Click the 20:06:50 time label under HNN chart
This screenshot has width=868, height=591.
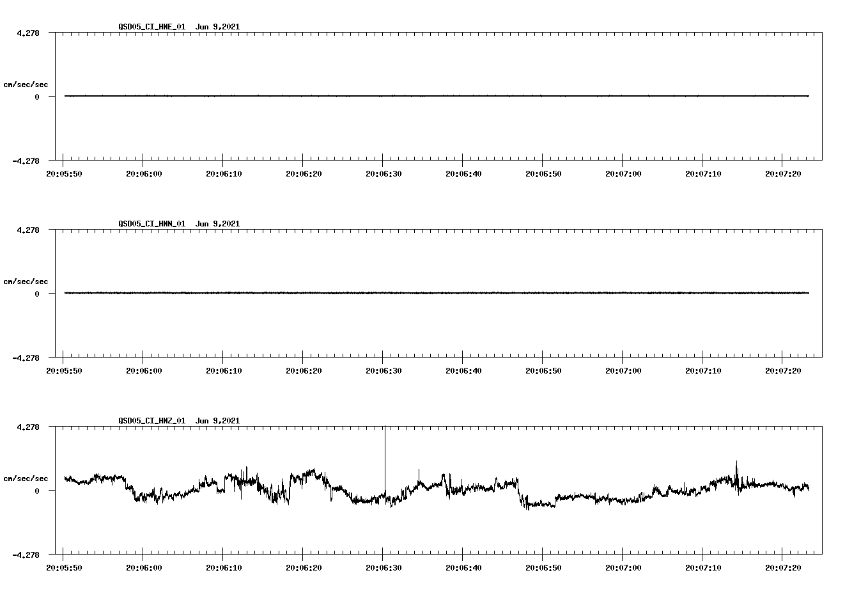[x=543, y=370]
